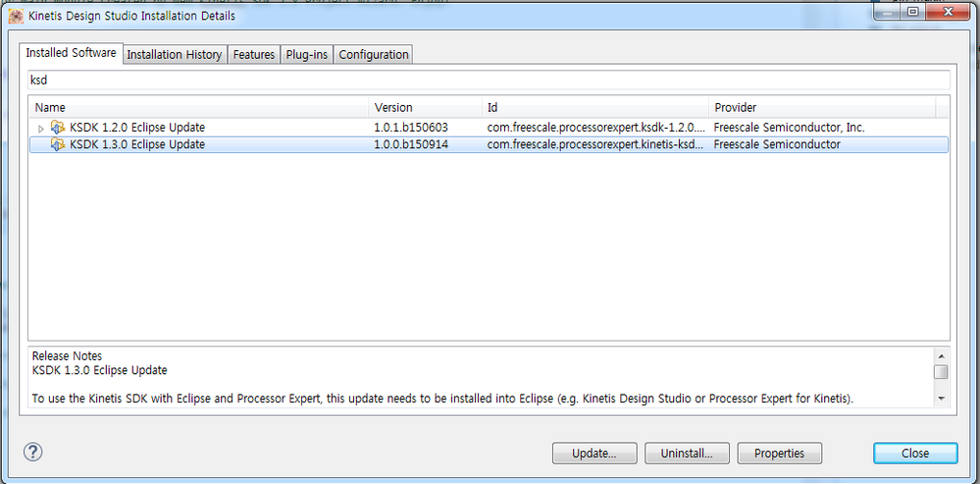This screenshot has width=980, height=484.
Task: Select the KSDK 1.2.0 Eclipse Update row
Action: [489, 128]
